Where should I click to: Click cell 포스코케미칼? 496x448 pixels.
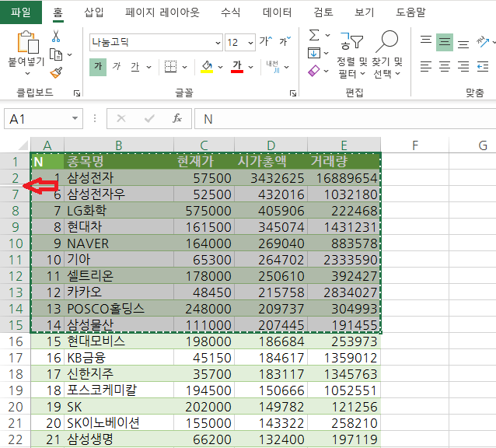click(x=119, y=390)
